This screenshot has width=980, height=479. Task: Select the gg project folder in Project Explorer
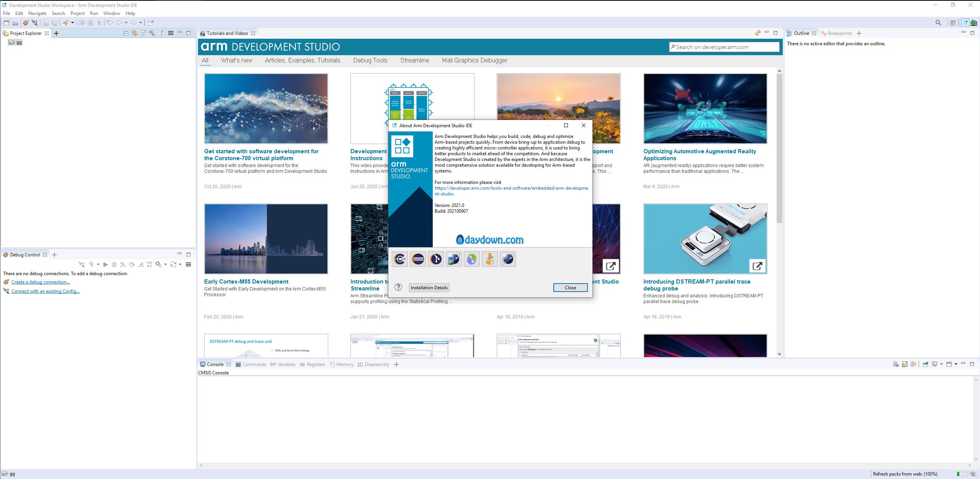tap(15, 43)
